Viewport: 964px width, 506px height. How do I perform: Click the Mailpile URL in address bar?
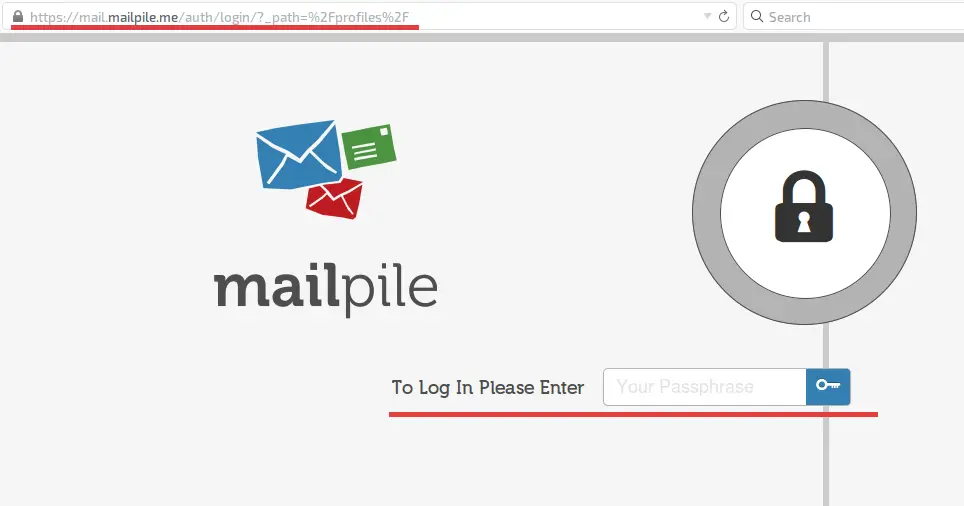coord(219,17)
